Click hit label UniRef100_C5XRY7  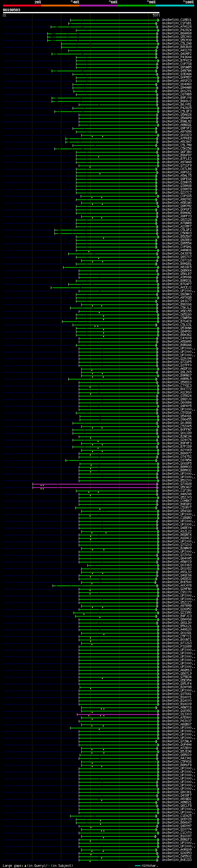(x=176, y=507)
